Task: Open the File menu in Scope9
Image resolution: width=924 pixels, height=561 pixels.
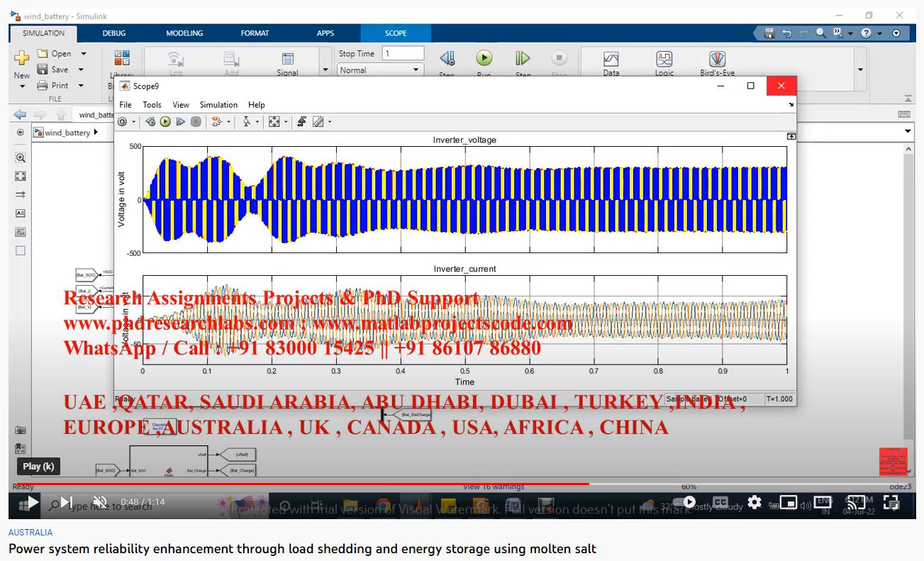Action: [126, 104]
